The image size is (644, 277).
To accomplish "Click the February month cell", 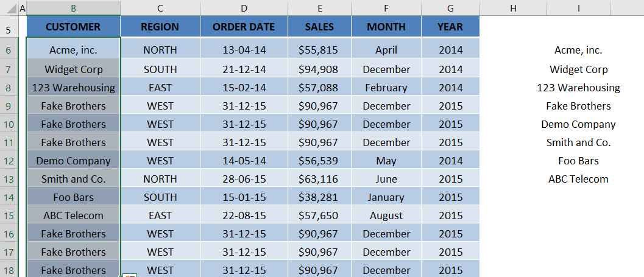I will pyautogui.click(x=386, y=86).
